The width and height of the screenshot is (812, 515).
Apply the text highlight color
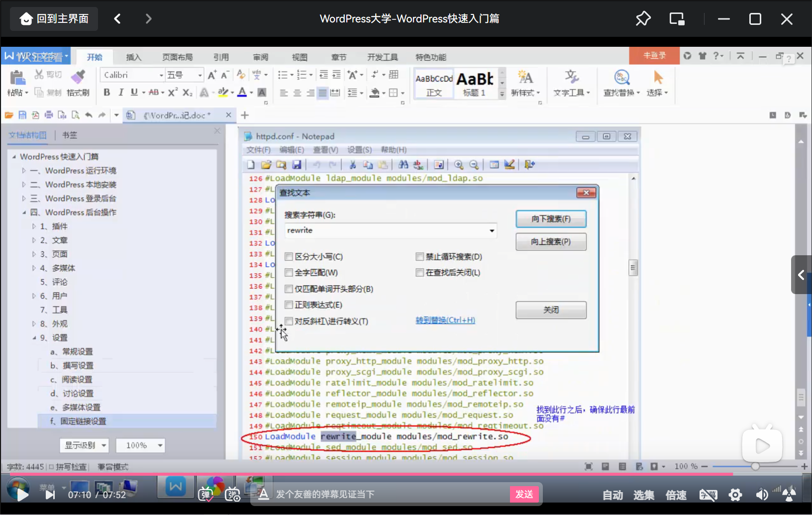pyautogui.click(x=223, y=92)
